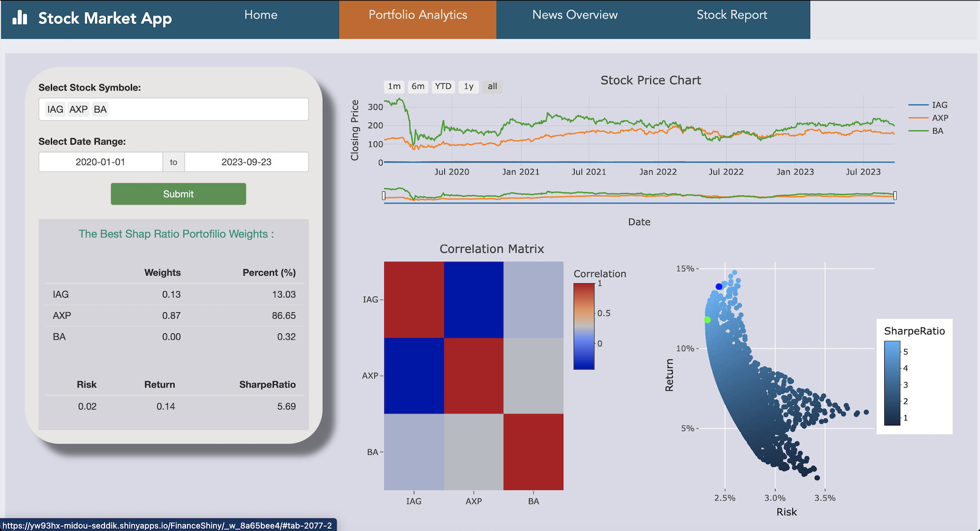Set chart range to 1m
This screenshot has height=531, width=980.
(x=394, y=86)
